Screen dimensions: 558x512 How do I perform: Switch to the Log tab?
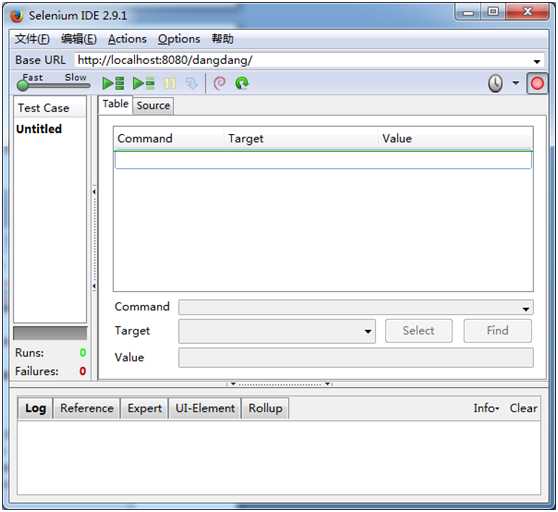[36, 408]
